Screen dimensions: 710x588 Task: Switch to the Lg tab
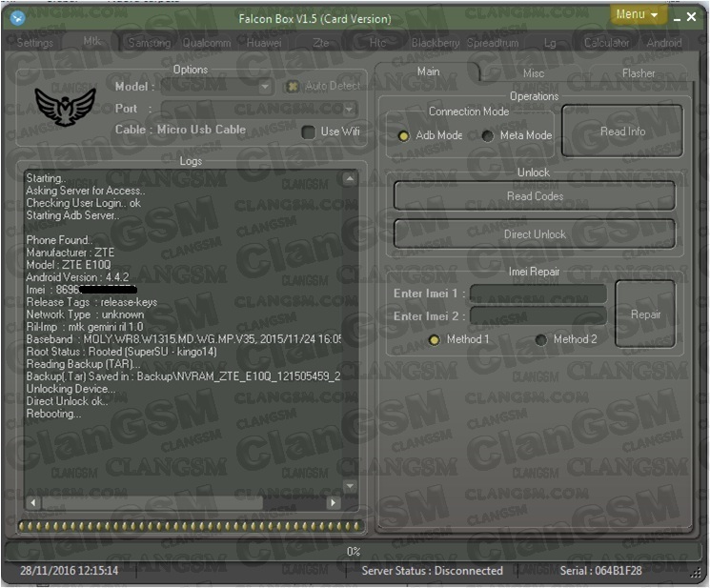click(550, 43)
